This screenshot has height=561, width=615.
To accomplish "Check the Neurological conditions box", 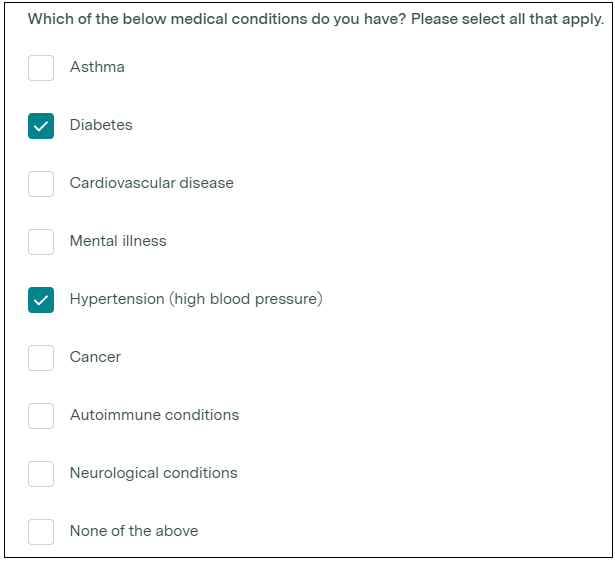I will tap(41, 474).
